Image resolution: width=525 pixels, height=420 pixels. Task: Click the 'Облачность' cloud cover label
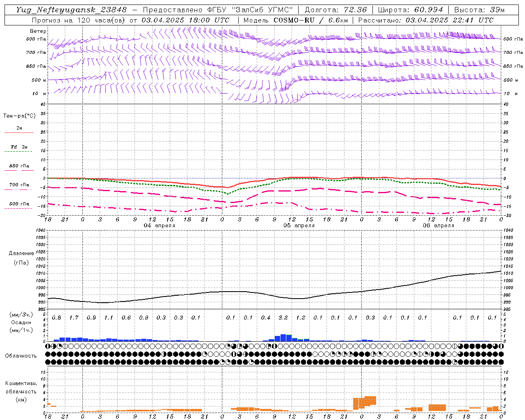pyautogui.click(x=21, y=356)
